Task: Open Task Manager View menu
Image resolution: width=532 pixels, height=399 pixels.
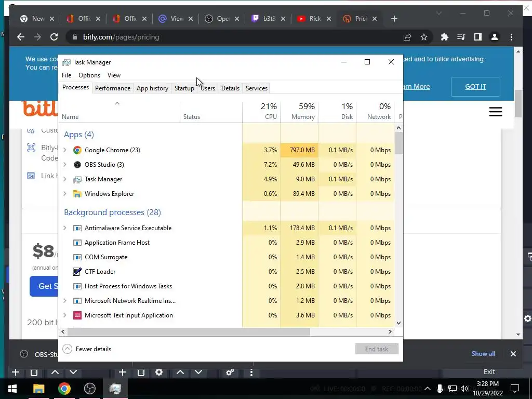Action: [x=114, y=75]
